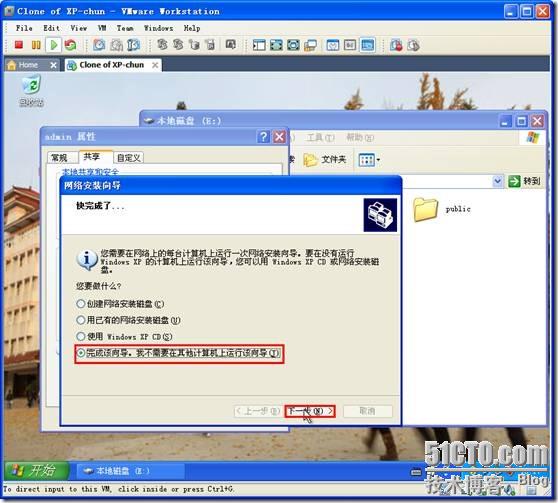This screenshot has width=558, height=503.
Task: Click the help question mark in admin properties
Action: (263, 137)
